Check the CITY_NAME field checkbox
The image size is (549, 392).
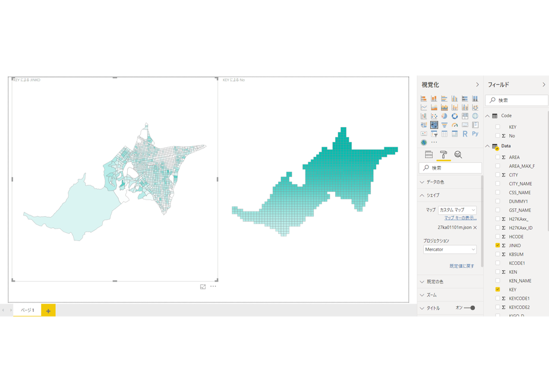point(497,184)
